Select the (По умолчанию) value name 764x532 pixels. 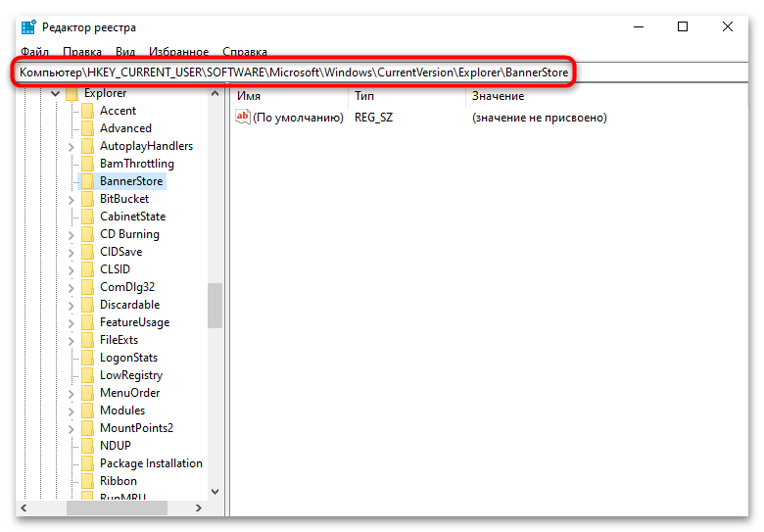click(298, 118)
